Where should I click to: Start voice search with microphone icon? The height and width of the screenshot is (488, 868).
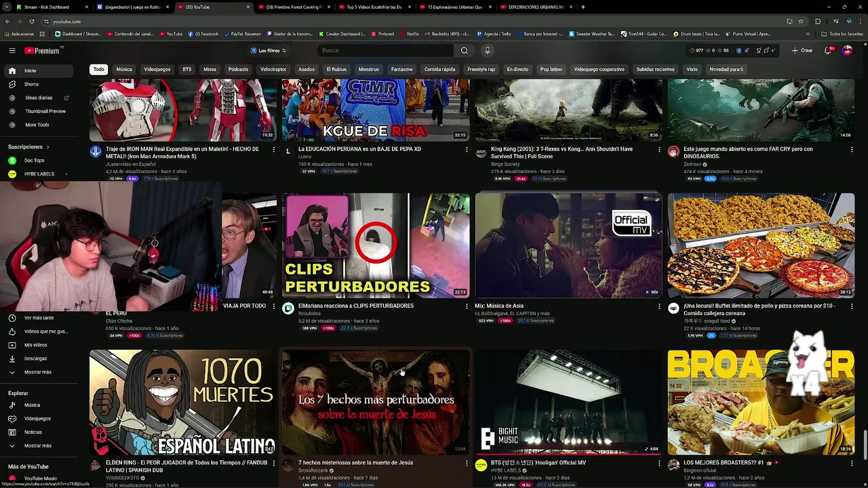487,51
